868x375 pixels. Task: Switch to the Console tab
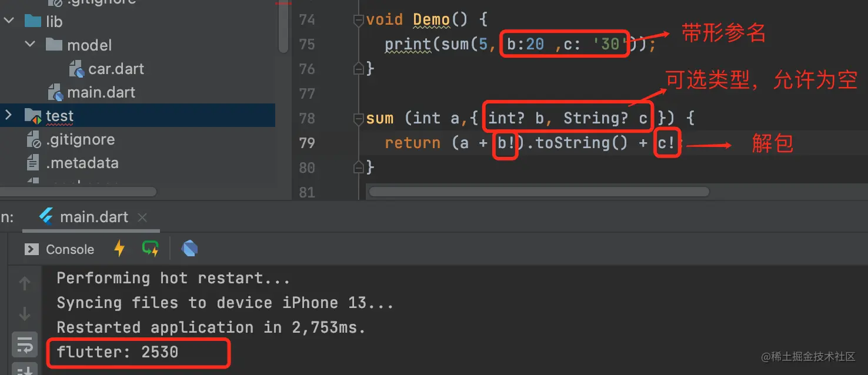(x=69, y=249)
